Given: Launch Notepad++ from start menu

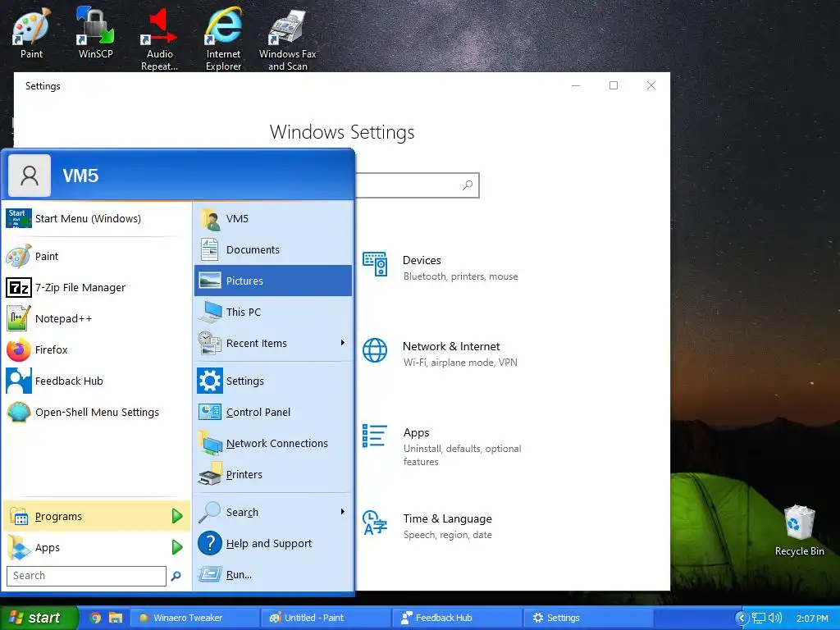Looking at the screenshot, I should tap(97, 319).
